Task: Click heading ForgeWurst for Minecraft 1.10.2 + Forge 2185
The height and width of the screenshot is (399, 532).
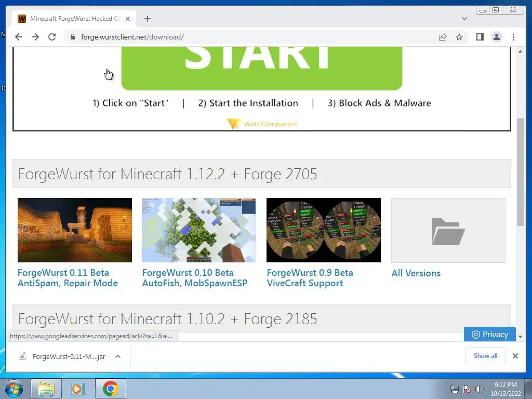Action: [168, 319]
